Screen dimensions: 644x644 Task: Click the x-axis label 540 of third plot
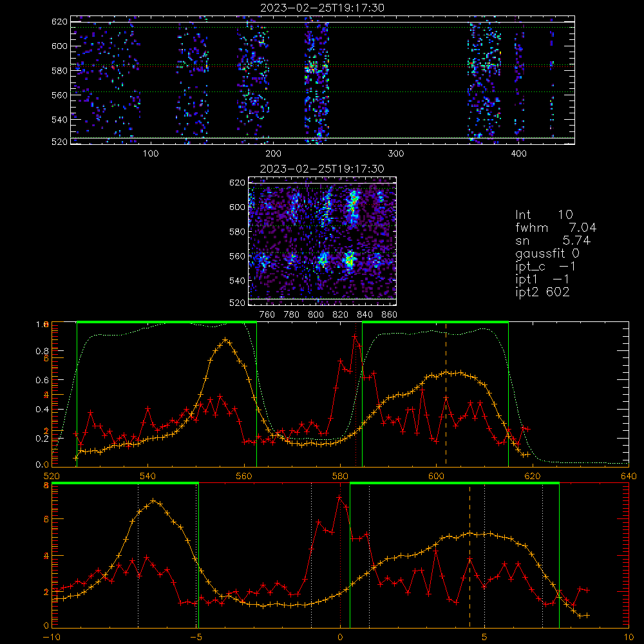click(x=148, y=476)
